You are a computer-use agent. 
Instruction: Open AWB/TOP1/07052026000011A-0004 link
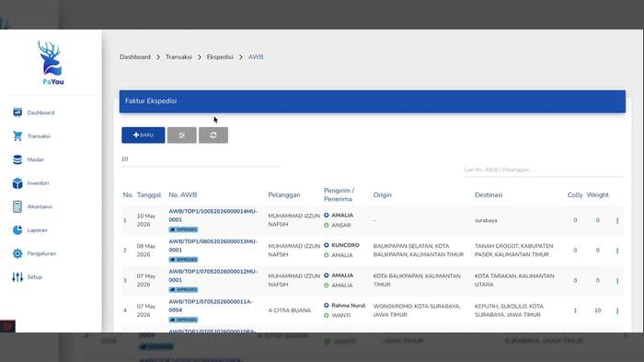pyautogui.click(x=211, y=306)
